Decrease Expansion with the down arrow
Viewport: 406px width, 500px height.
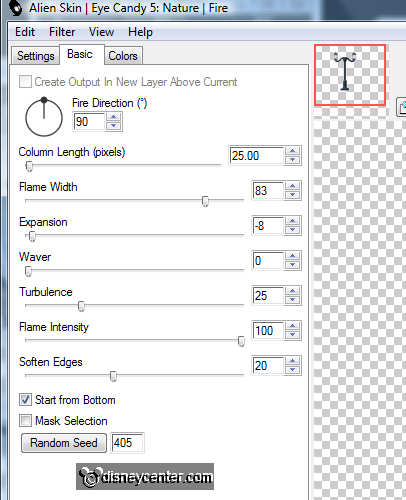292,230
